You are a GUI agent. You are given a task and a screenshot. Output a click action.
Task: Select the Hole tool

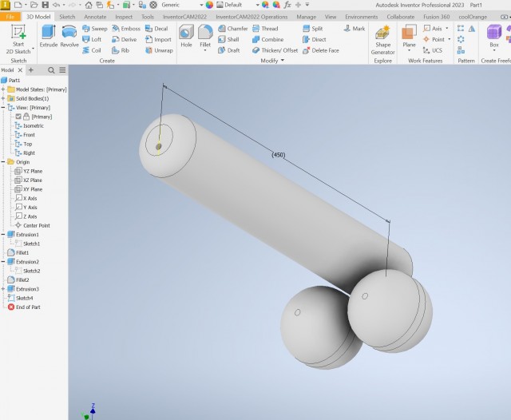186,36
